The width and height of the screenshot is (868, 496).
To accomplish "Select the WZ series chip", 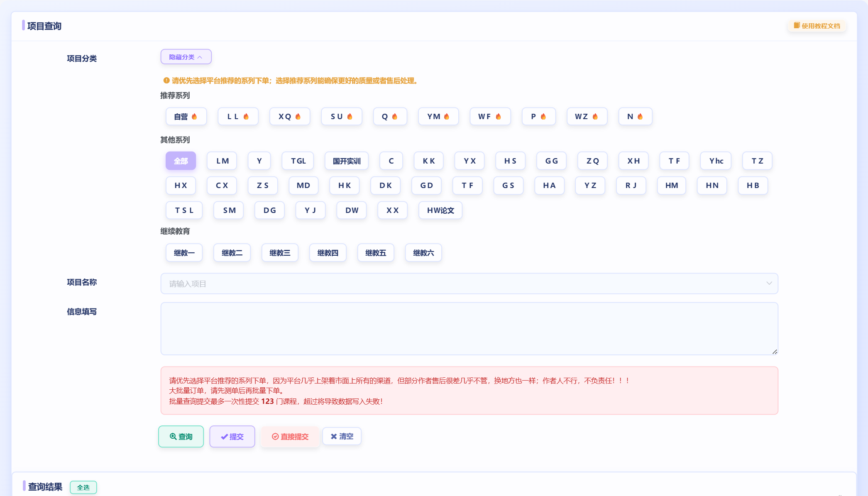I will [x=587, y=117].
